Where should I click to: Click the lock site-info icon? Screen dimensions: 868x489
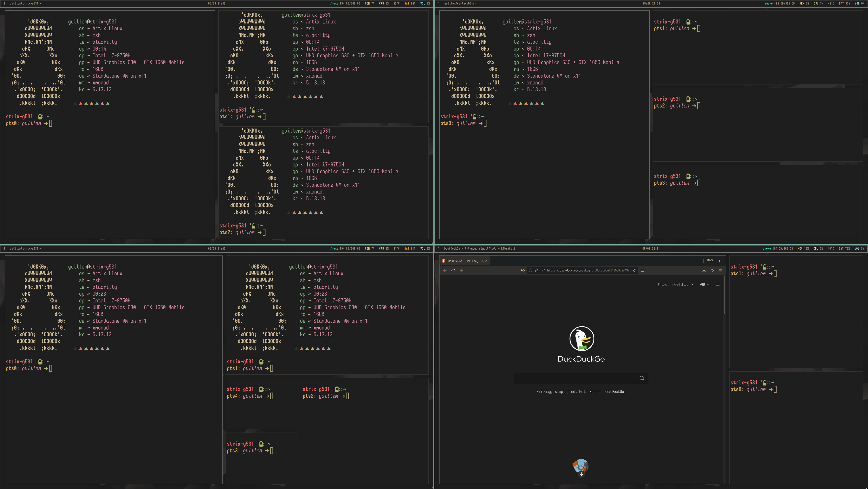(x=537, y=270)
